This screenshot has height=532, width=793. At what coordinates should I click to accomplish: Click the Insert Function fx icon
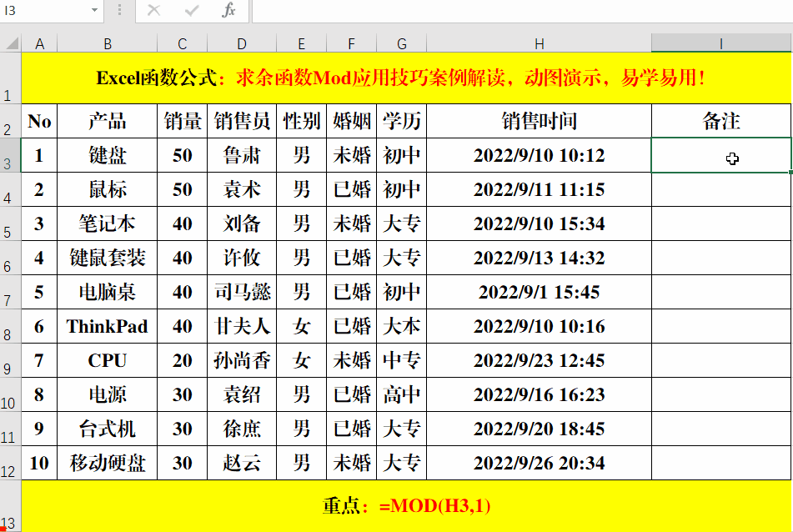pyautogui.click(x=228, y=10)
